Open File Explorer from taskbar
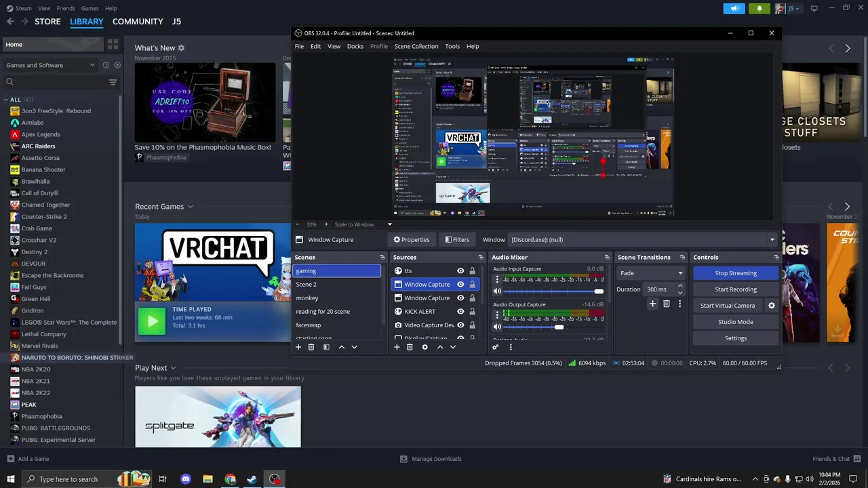 (x=208, y=479)
